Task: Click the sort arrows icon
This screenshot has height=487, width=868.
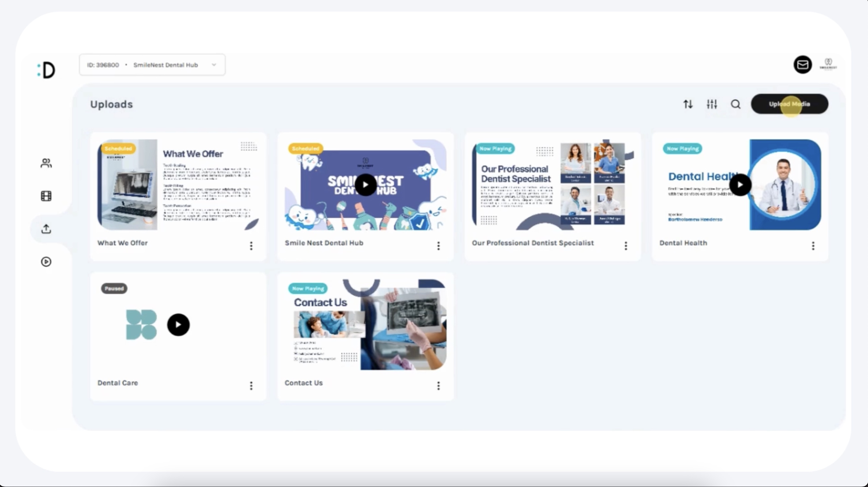Action: [688, 104]
